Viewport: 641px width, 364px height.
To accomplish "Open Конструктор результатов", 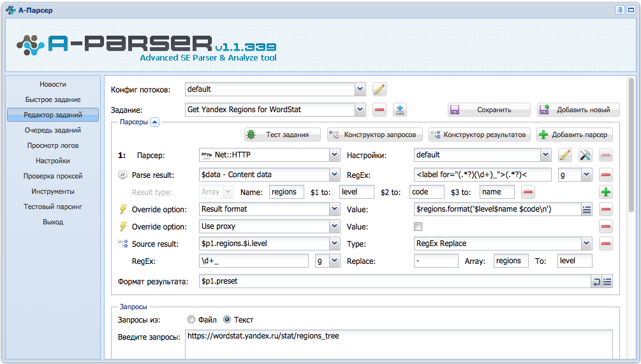I will (x=479, y=135).
